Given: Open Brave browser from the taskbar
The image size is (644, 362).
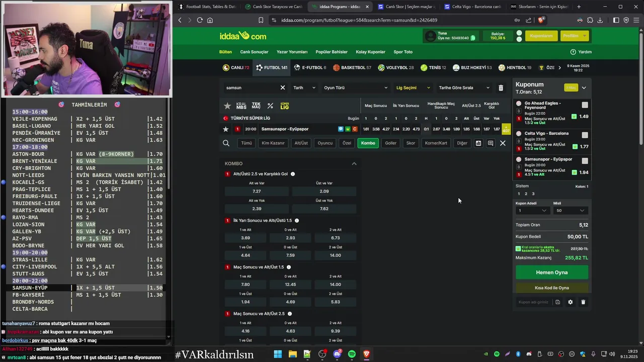Looking at the screenshot, I should click(x=367, y=354).
